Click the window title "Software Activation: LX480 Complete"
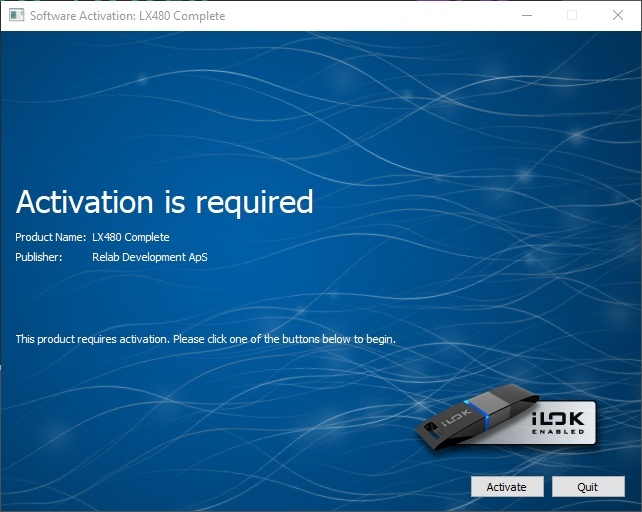This screenshot has width=642, height=512. click(x=127, y=16)
